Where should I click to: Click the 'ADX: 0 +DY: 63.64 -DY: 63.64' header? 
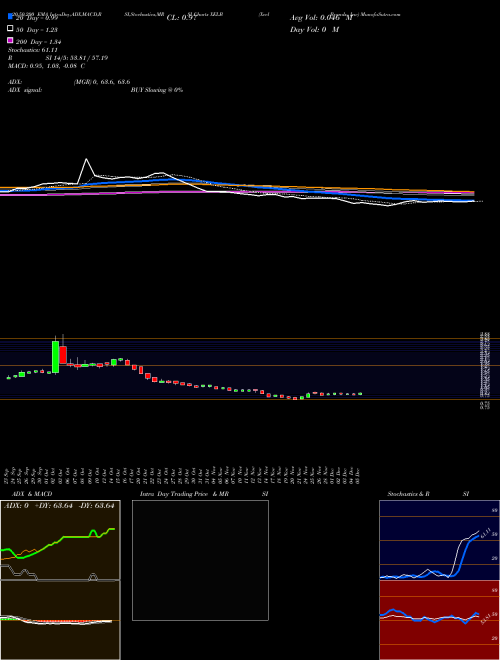[x=59, y=506]
